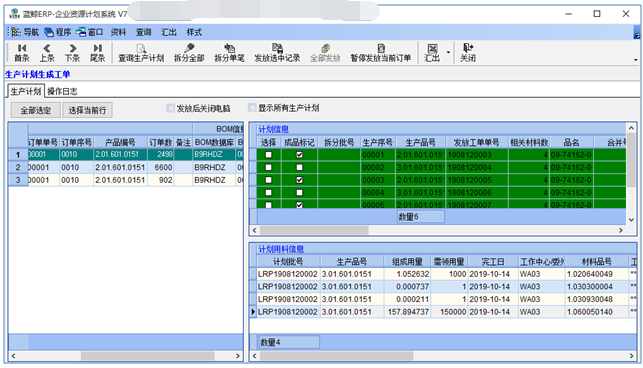Click the 选择当前行 button

coord(87,110)
